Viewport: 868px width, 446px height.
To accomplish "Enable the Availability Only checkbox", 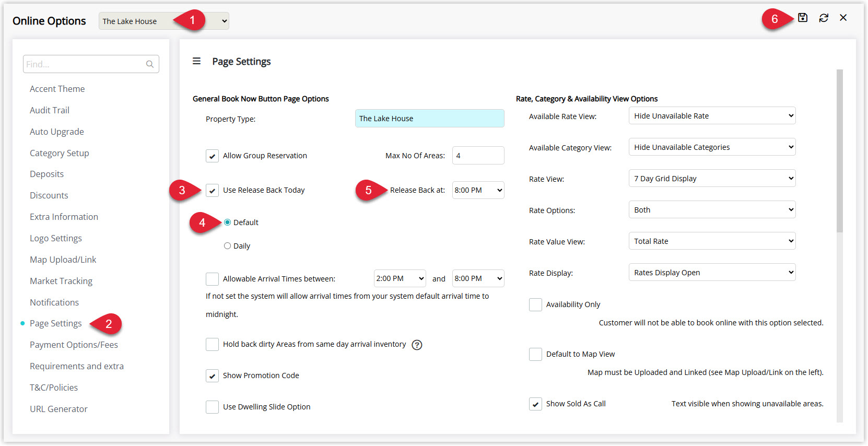I will pos(535,304).
